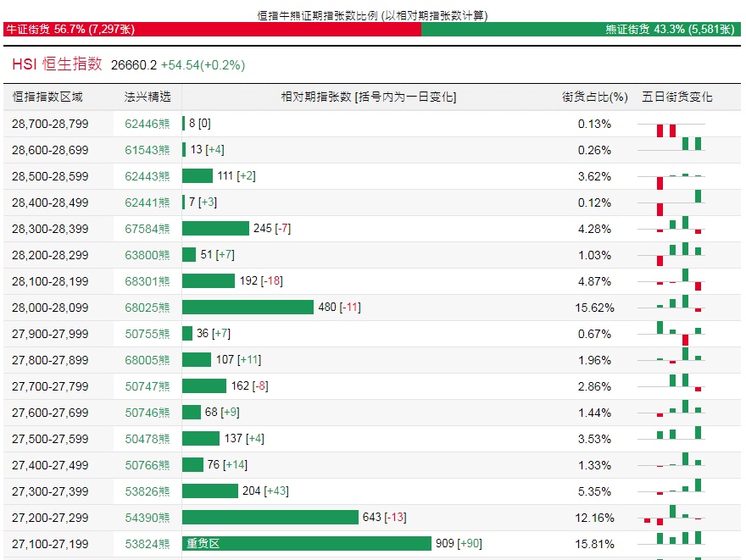Click the five-day chart for 27,700-27,799

(671, 383)
